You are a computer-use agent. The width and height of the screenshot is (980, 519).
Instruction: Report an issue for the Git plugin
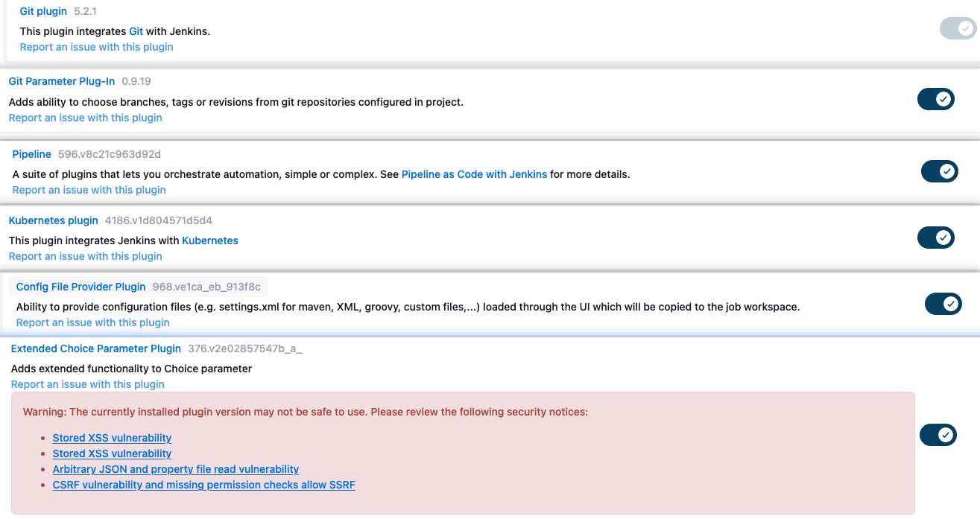click(96, 47)
